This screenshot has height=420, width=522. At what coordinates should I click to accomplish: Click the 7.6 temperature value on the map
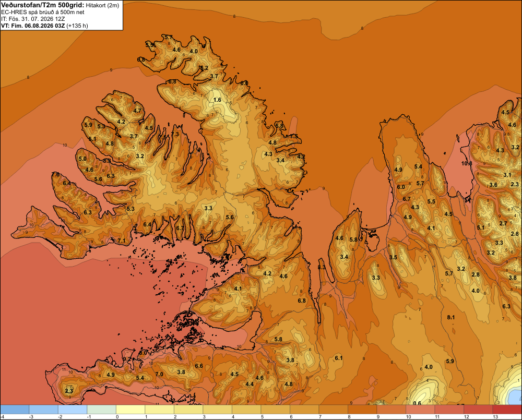coord(56,174)
